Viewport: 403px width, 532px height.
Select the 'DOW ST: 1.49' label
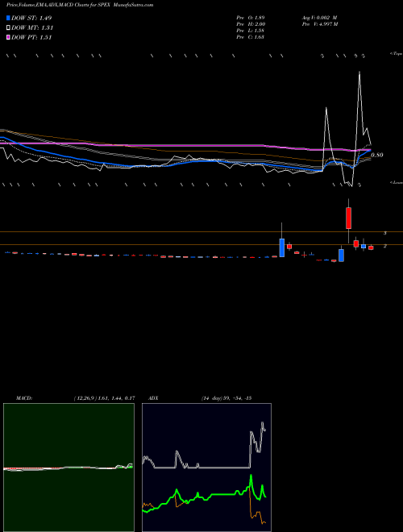[31, 18]
